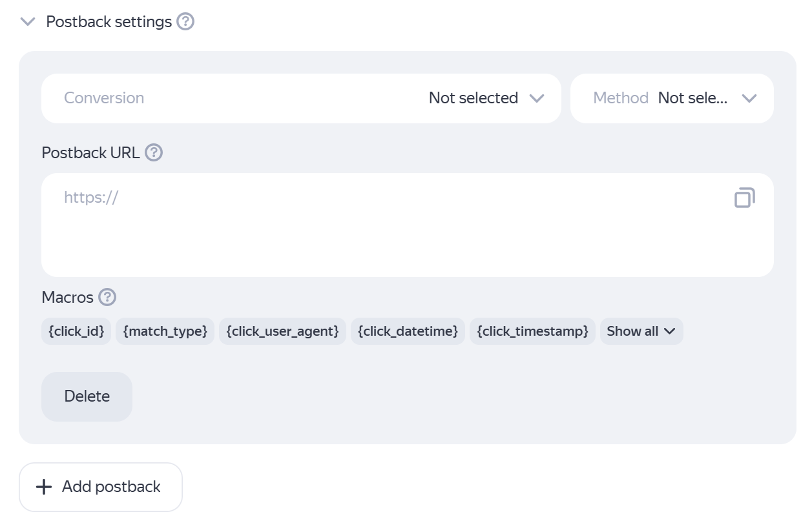The image size is (812, 523).
Task: Insert the {click_id} macro
Action: pyautogui.click(x=76, y=331)
